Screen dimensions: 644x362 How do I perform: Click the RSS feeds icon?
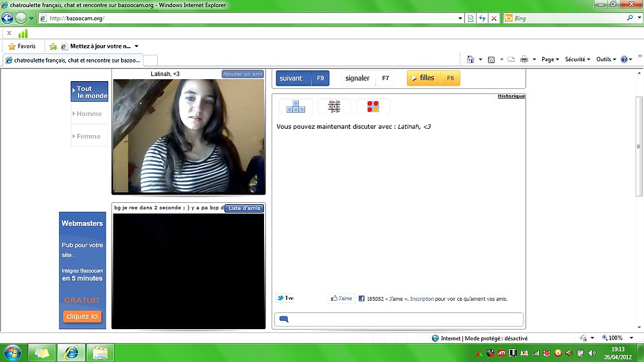pyautogui.click(x=491, y=59)
